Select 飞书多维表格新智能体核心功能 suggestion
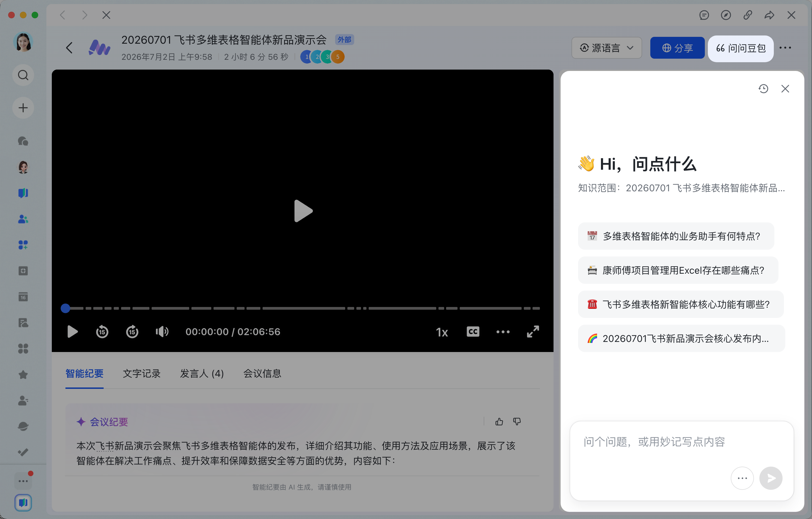 (681, 304)
